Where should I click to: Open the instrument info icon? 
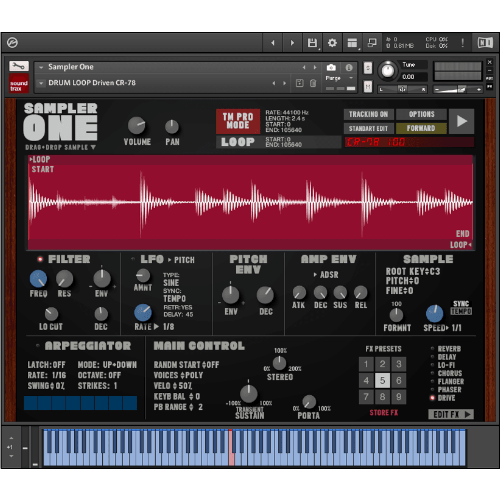[349, 68]
